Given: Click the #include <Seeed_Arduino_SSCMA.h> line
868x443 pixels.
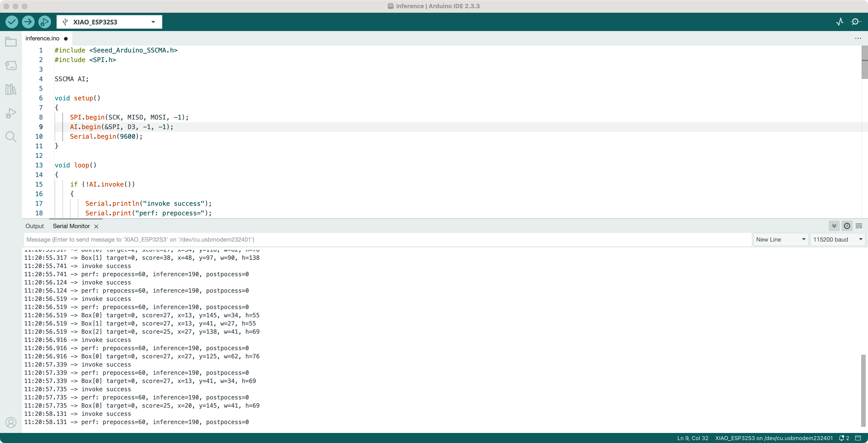Looking at the screenshot, I should click(x=116, y=50).
